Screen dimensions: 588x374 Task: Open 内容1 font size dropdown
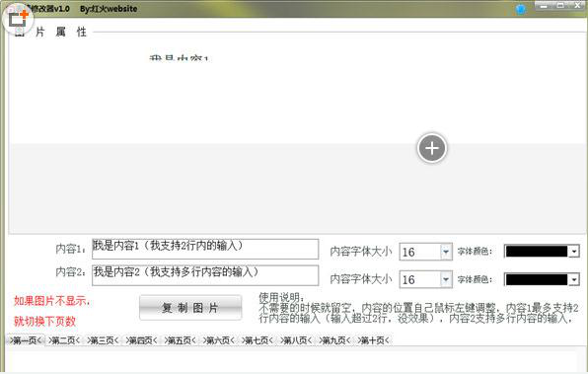[x=446, y=252]
